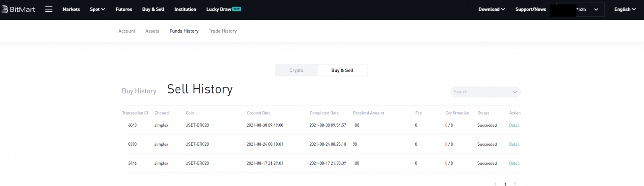Switch to the Crypto toggle
This screenshot has width=644, height=186.
point(296,70)
